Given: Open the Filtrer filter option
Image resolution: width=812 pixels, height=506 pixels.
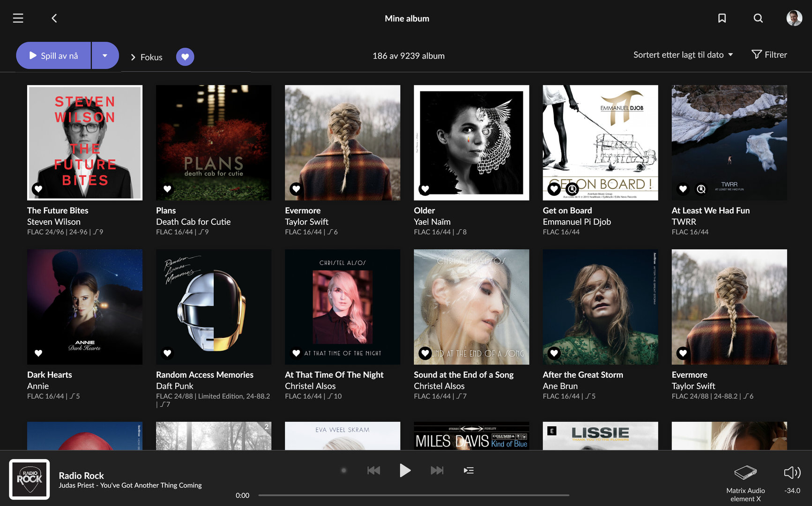Looking at the screenshot, I should tap(769, 55).
